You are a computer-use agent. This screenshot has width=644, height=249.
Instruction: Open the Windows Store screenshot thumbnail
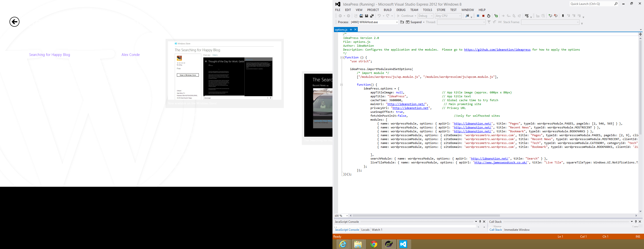click(224, 71)
